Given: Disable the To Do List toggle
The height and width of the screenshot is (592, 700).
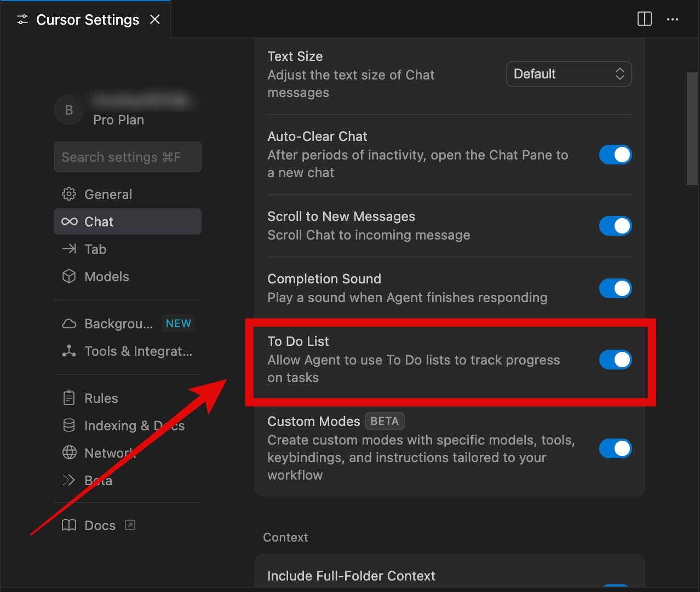Looking at the screenshot, I should pyautogui.click(x=615, y=360).
